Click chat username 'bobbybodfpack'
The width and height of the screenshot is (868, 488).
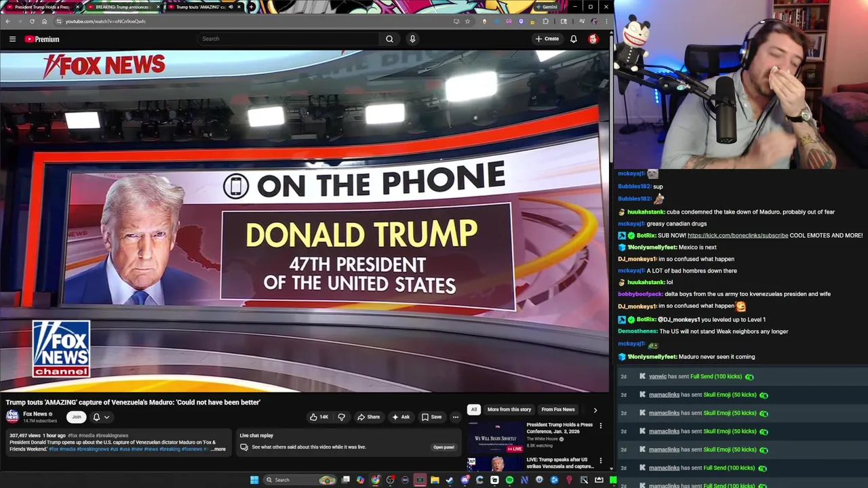point(640,294)
